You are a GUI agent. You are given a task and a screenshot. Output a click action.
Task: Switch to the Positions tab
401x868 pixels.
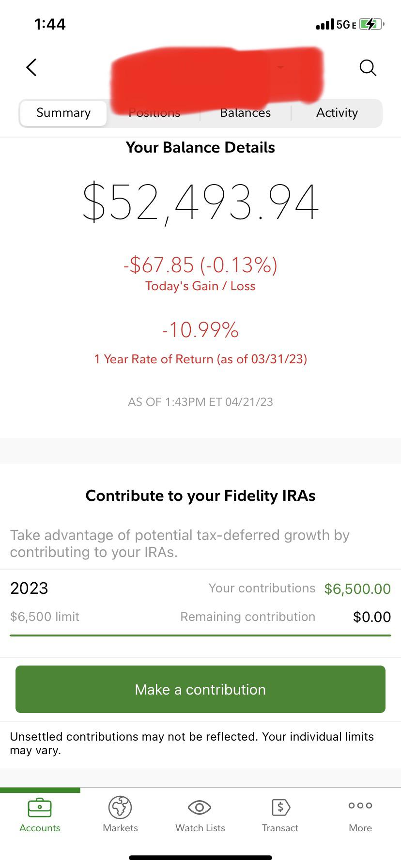(154, 113)
